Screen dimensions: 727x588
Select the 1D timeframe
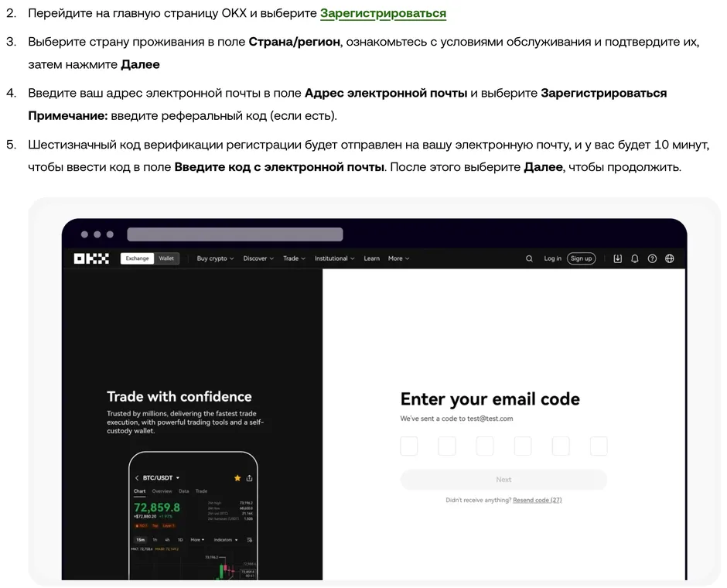tap(180, 540)
